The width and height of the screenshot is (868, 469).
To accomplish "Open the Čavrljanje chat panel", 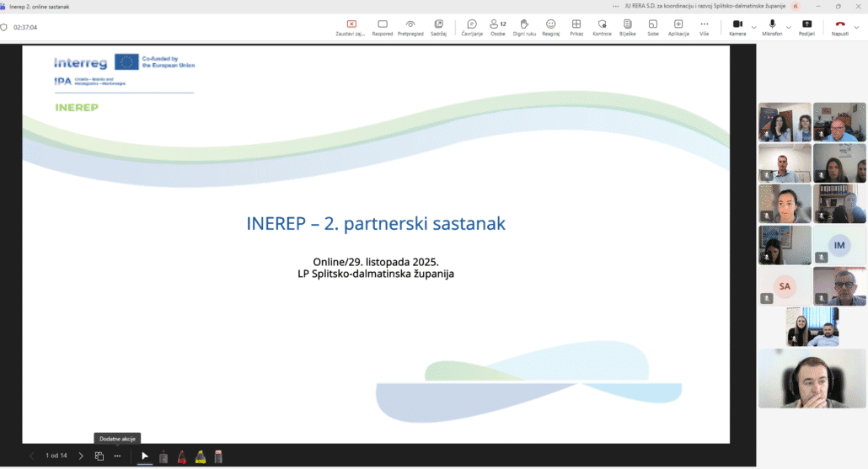I will point(471,27).
